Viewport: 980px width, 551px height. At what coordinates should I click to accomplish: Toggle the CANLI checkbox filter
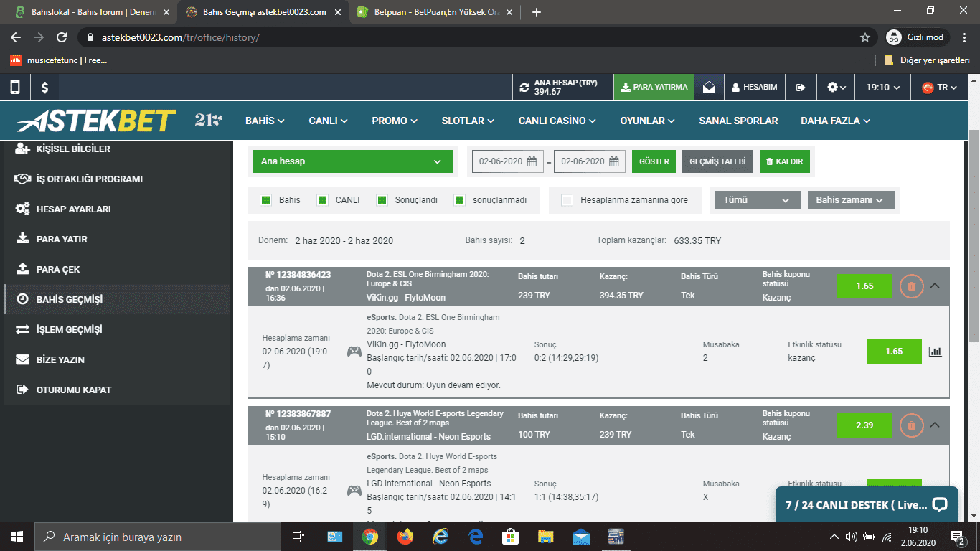coord(322,200)
